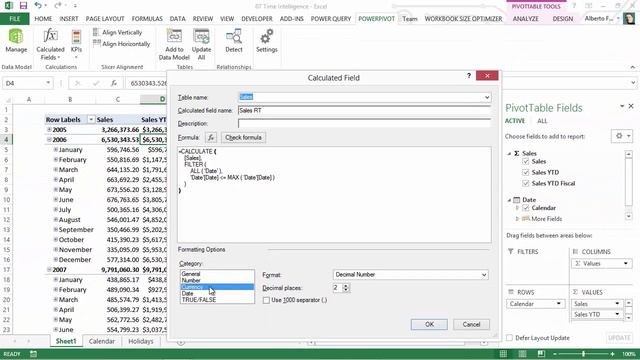This screenshot has width=640, height=360.
Task: Open the PowerPivot Manage data model icon
Action: click(16, 41)
